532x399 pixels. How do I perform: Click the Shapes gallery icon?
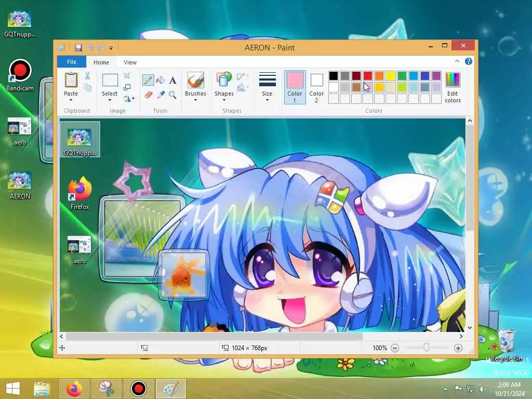point(224,79)
